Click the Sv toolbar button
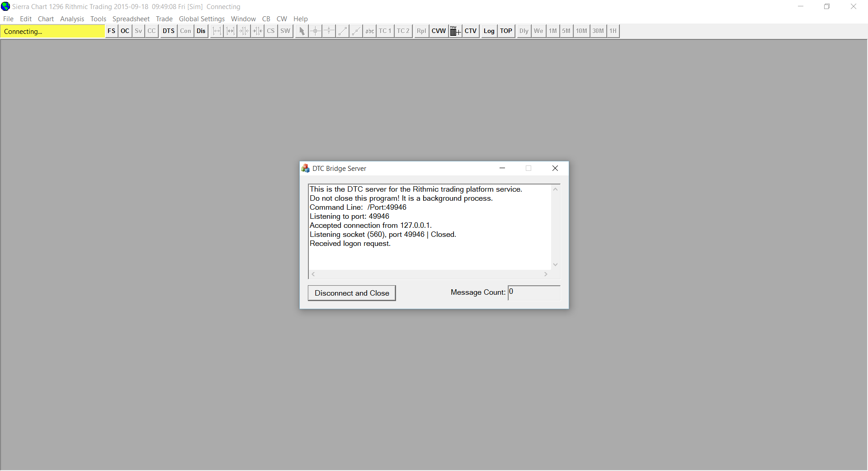The height and width of the screenshot is (471, 868). pos(138,31)
